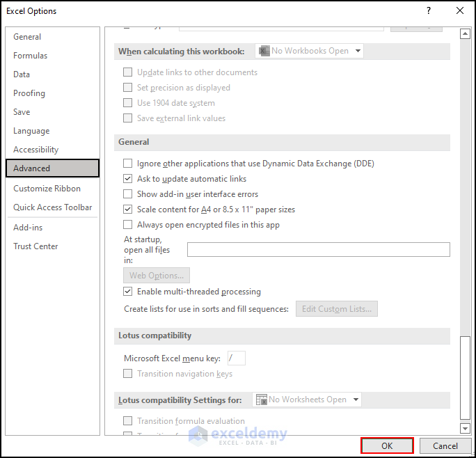Open the Formulas options category
The width and height of the screenshot is (476, 458).
[x=31, y=56]
